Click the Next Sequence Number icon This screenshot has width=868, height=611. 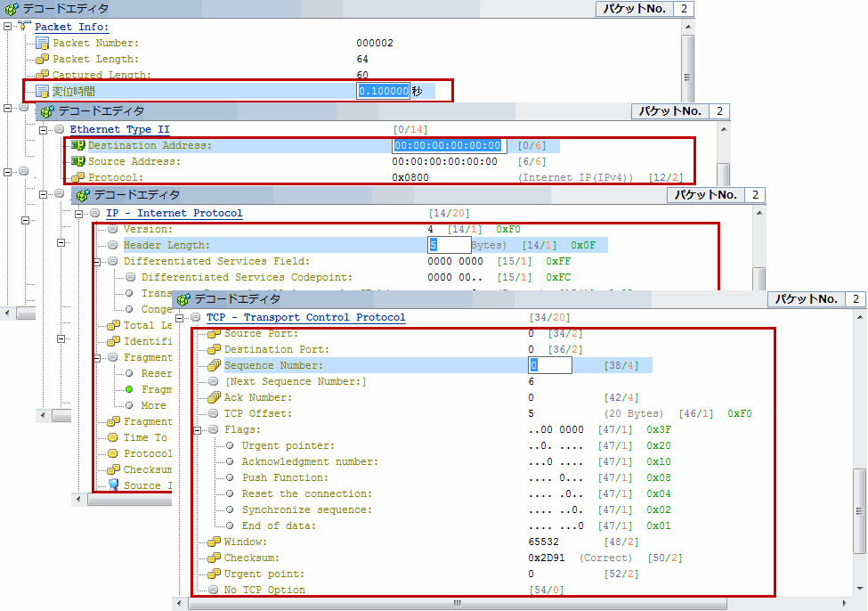[x=214, y=382]
